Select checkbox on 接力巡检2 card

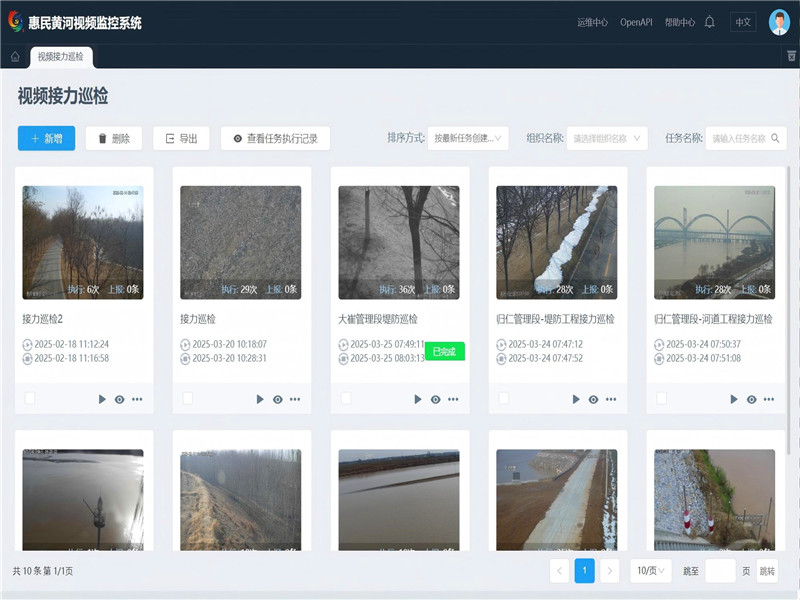coord(30,398)
